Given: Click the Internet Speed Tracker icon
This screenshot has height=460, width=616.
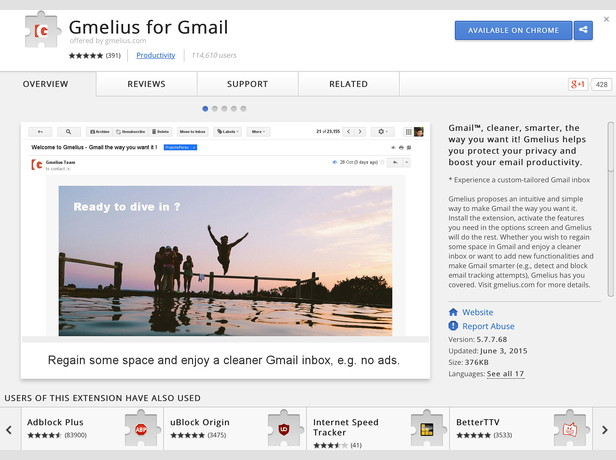Looking at the screenshot, I should (427, 429).
